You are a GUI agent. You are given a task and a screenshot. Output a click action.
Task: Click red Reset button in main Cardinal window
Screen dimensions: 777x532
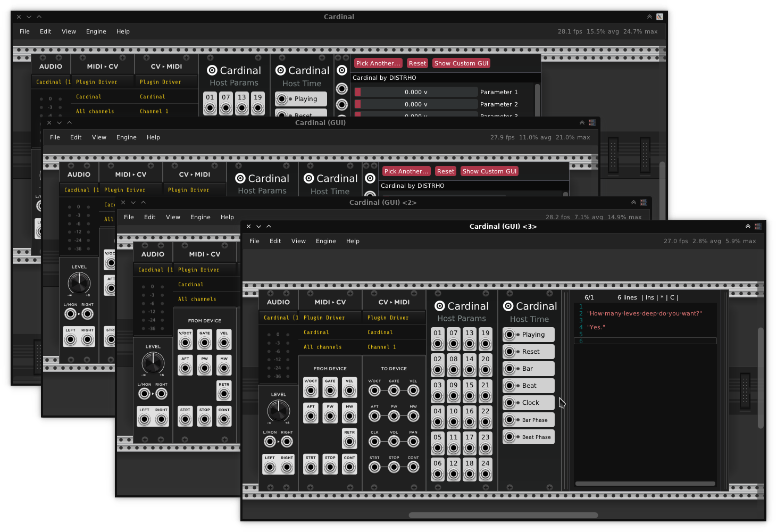[417, 63]
